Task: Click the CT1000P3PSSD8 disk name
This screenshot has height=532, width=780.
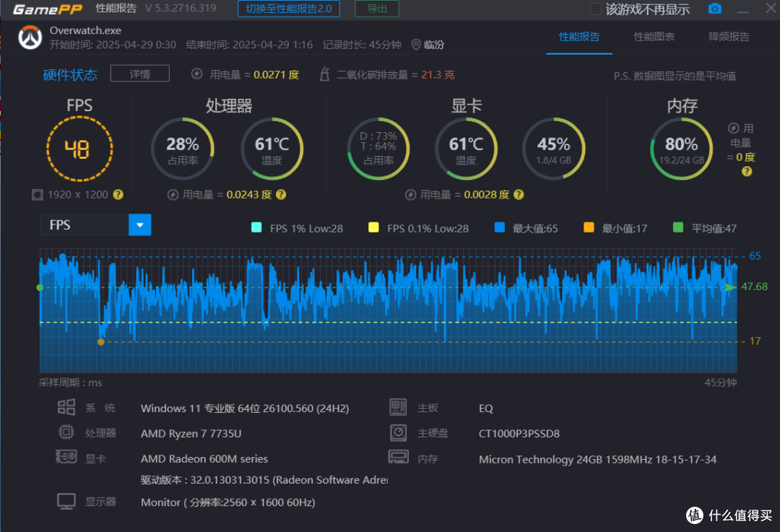Action: [519, 434]
